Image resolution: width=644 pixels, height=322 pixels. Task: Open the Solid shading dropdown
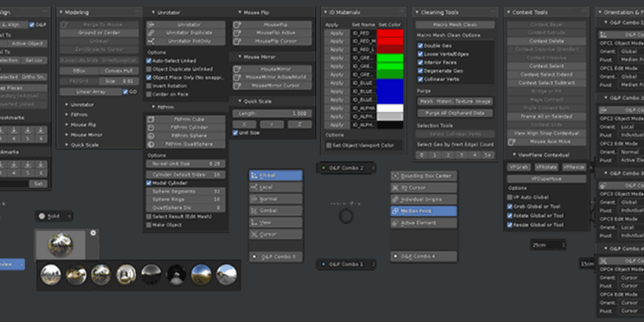tap(55, 216)
